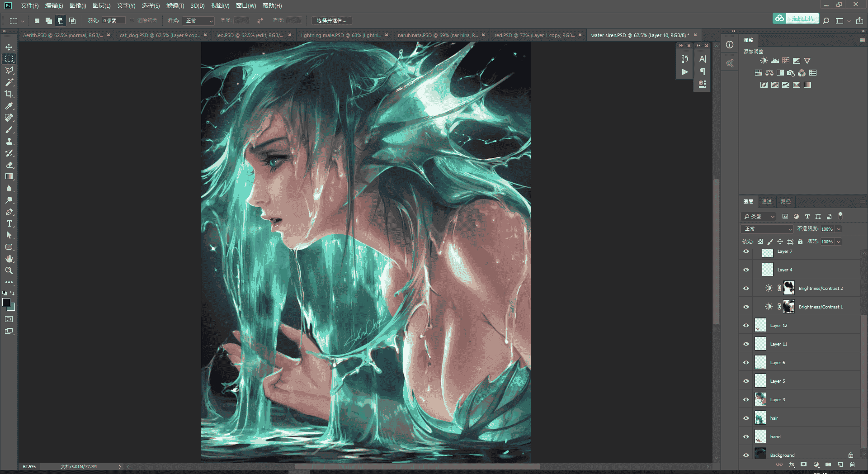Select the Move tool
Screen dimensions: 868x474
pos(9,47)
